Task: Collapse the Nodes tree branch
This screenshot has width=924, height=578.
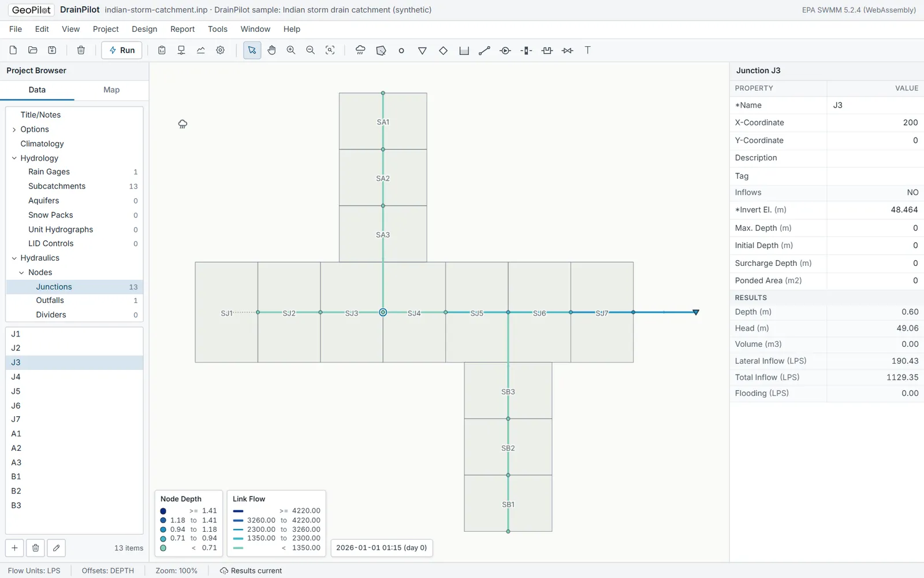Action: pyautogui.click(x=22, y=272)
